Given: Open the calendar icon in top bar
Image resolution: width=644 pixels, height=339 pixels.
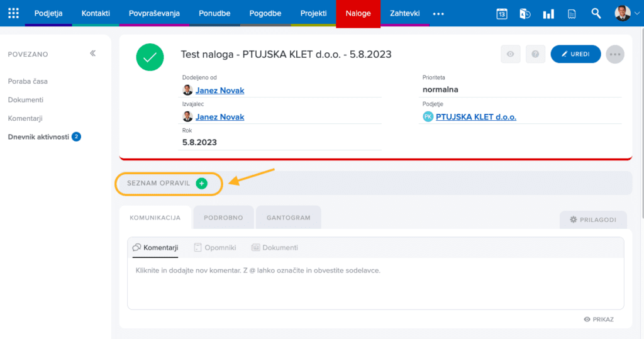Looking at the screenshot, I should pos(501,13).
